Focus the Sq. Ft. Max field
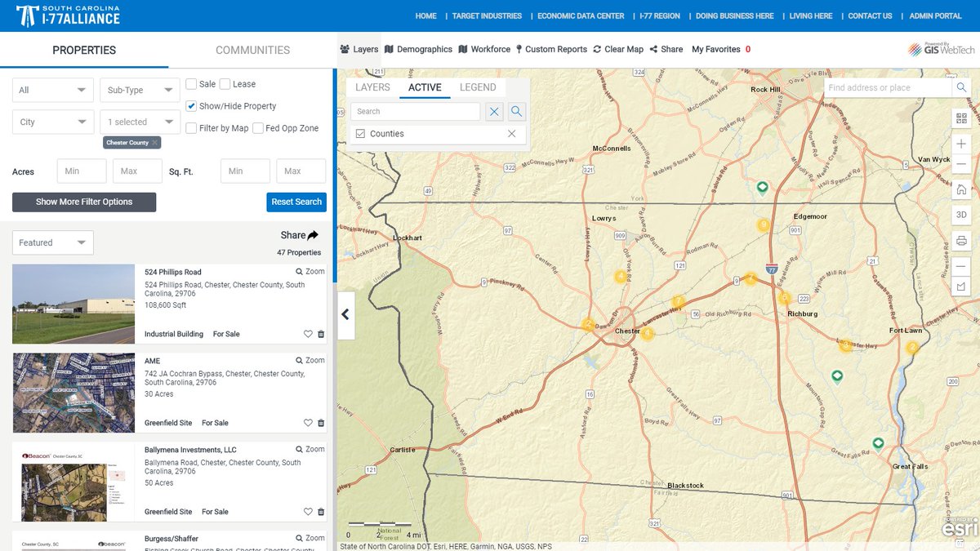This screenshot has width=980, height=551. 301,171
